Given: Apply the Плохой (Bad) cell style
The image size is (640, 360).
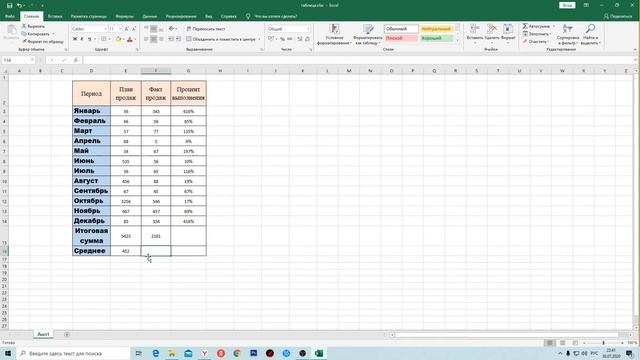Looking at the screenshot, I should 401,38.
